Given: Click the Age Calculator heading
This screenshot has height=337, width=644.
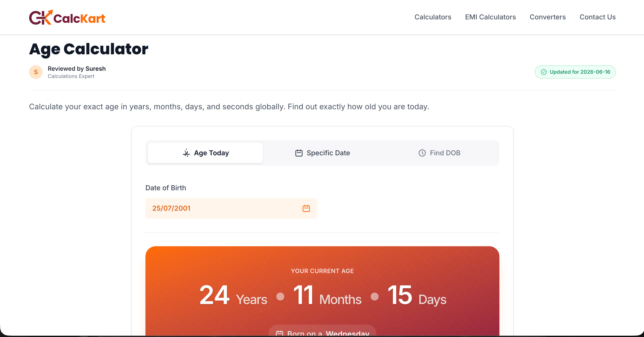Looking at the screenshot, I should [88, 49].
